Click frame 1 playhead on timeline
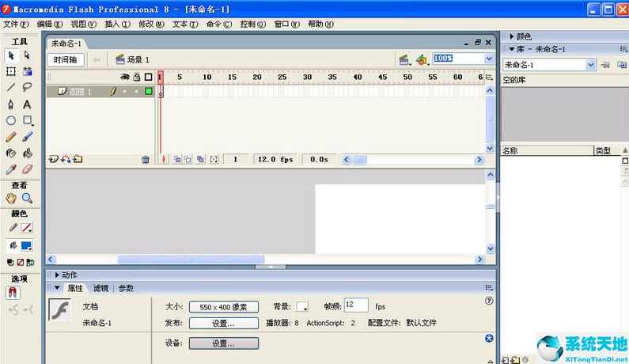Image resolution: width=629 pixels, height=364 pixels. click(x=161, y=77)
